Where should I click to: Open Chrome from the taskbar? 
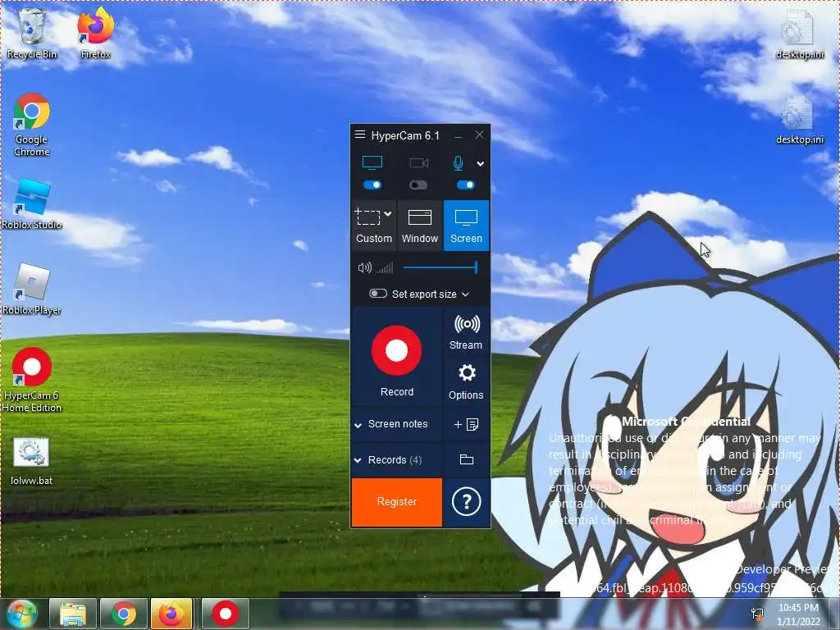[124, 614]
